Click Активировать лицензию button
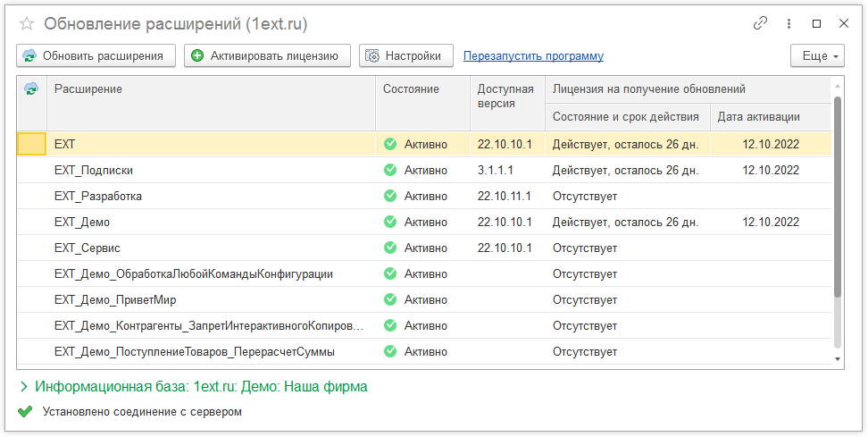868x437 pixels. [267, 55]
